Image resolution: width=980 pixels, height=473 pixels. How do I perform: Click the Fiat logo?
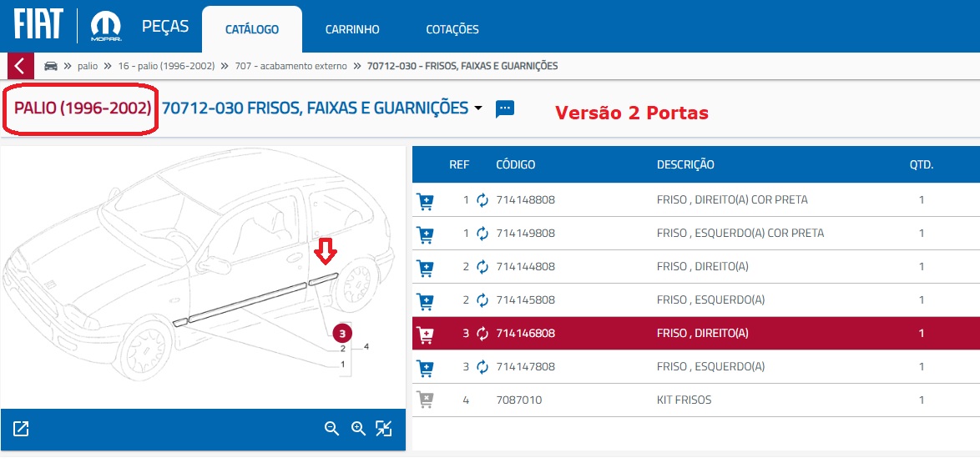tap(38, 25)
